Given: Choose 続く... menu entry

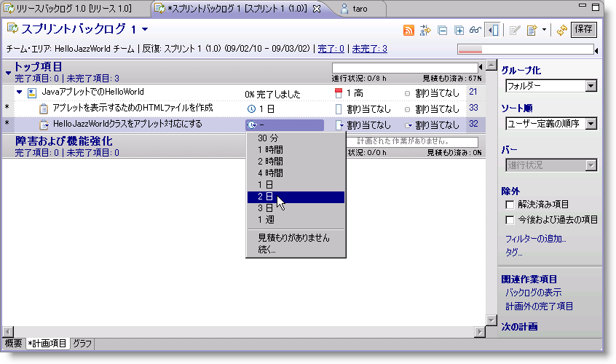Looking at the screenshot, I should 296,250.
